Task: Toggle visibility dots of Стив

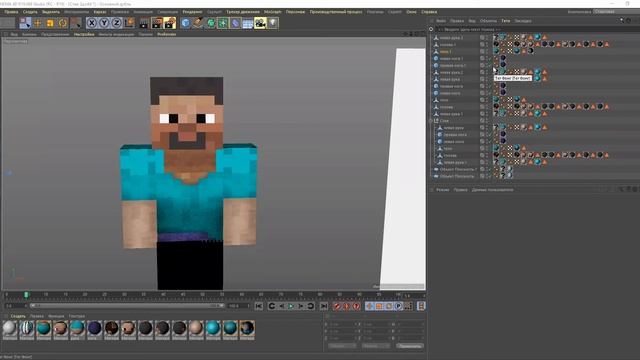Action: 487,121
